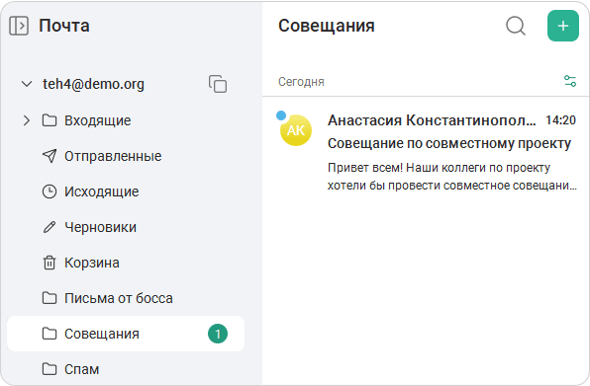The width and height of the screenshot is (590, 386).
Task: Expand the Входящие folder chevron
Action: (26, 120)
